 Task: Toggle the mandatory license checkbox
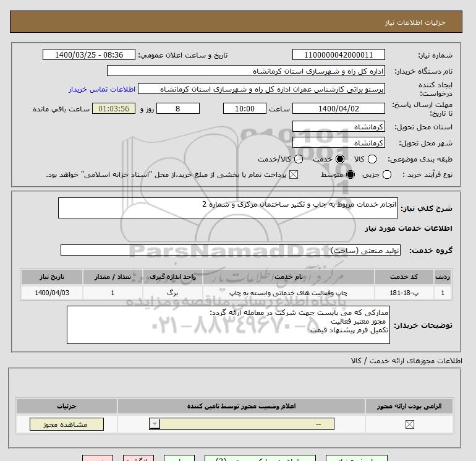[x=409, y=424]
